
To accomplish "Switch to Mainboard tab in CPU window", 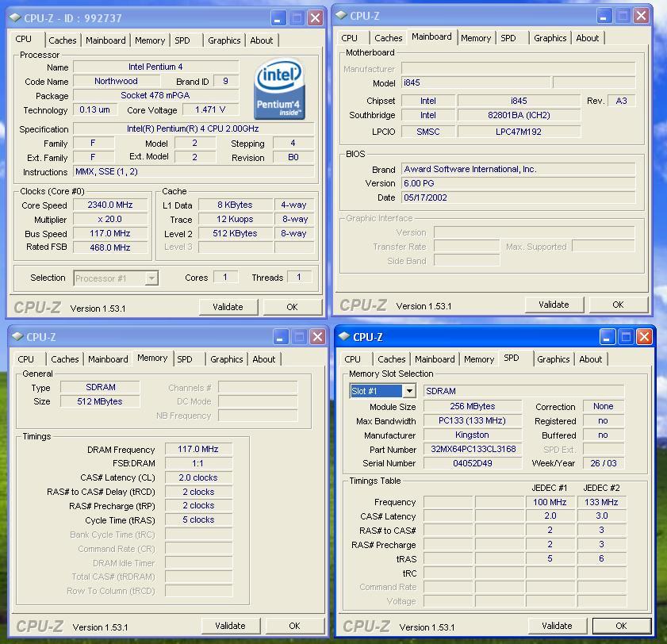I will [x=105, y=40].
